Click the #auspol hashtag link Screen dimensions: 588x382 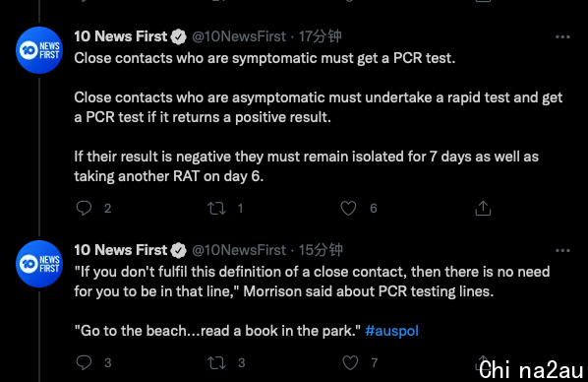click(x=391, y=331)
